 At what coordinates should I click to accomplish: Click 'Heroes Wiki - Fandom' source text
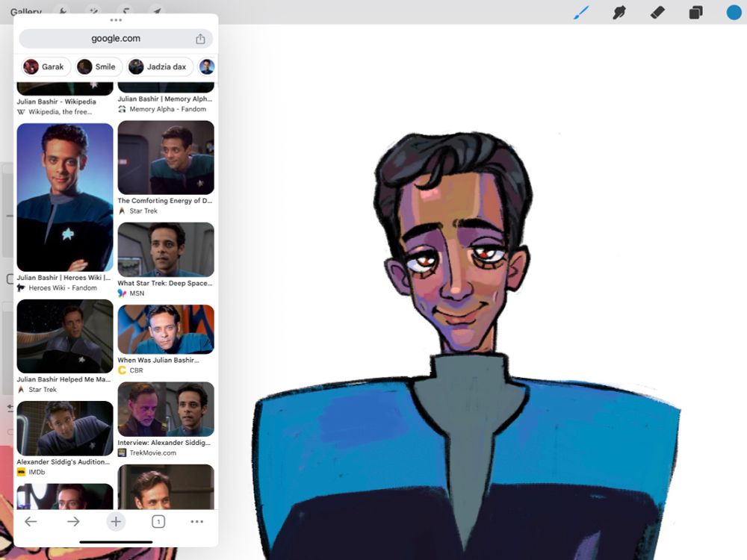point(63,287)
